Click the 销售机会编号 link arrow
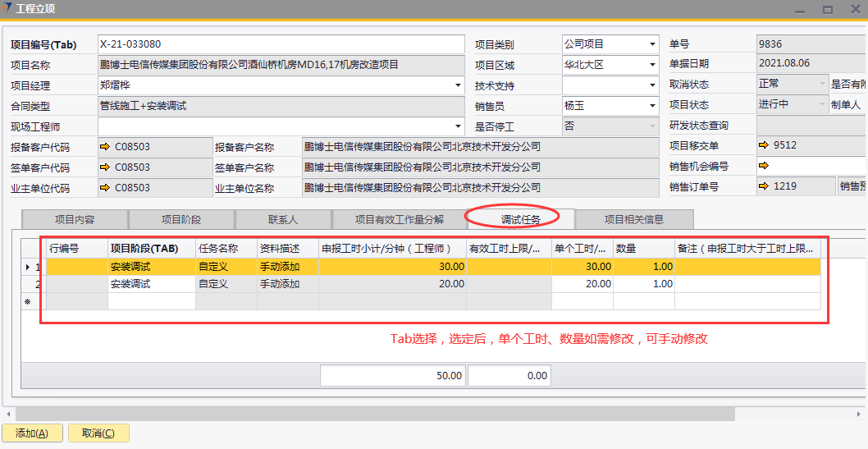Image resolution: width=868 pixels, height=449 pixels. pyautogui.click(x=764, y=166)
